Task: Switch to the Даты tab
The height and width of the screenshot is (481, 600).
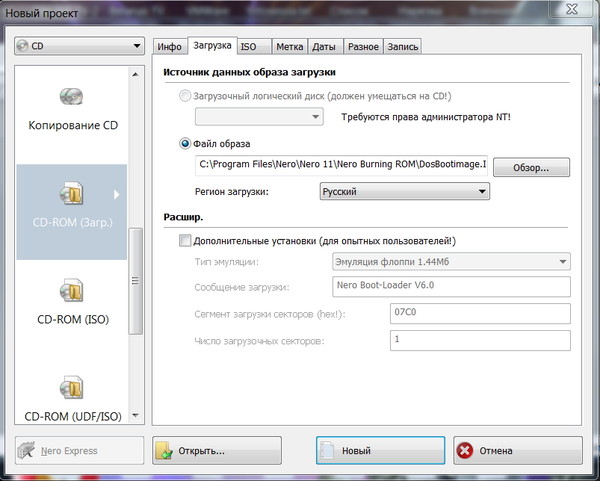Action: (x=324, y=47)
